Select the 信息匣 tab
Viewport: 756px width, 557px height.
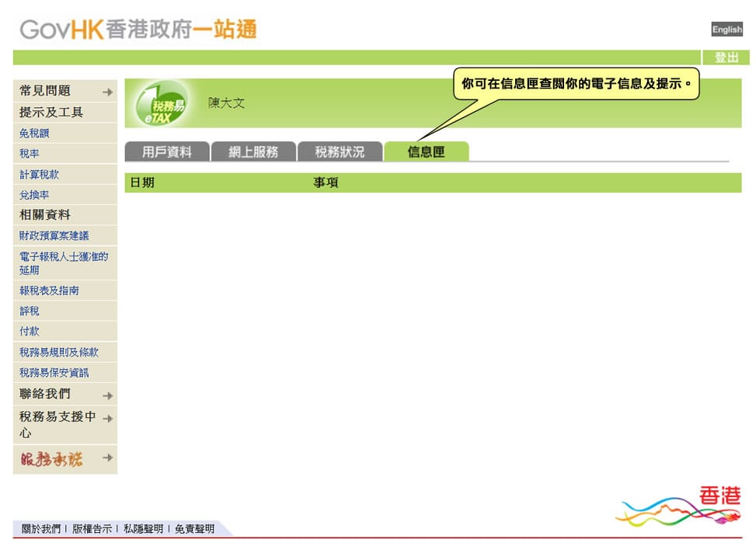[x=426, y=152]
